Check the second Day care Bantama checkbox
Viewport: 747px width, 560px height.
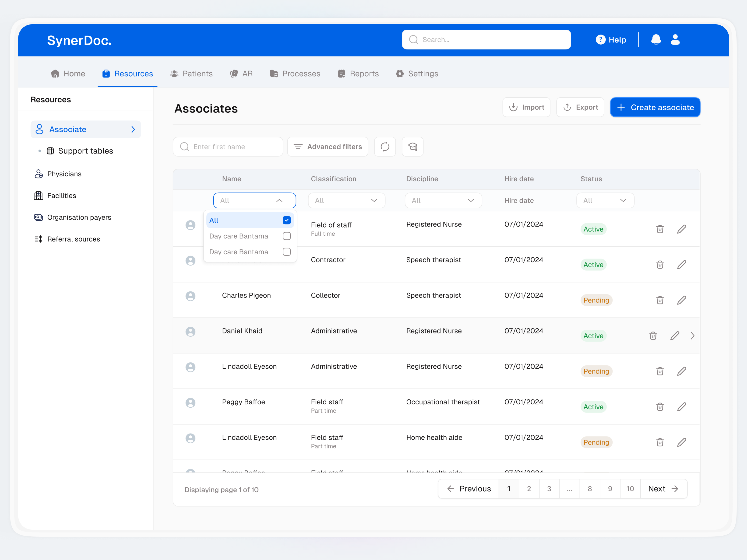click(x=287, y=252)
